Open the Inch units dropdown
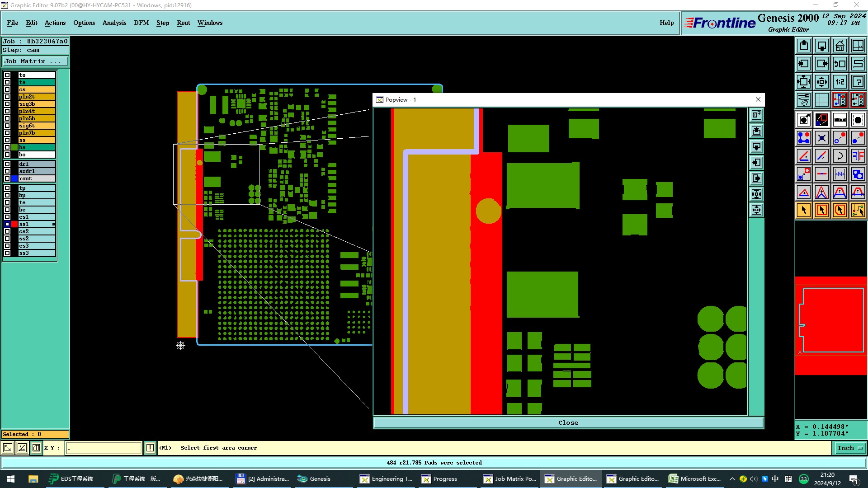 tap(850, 448)
